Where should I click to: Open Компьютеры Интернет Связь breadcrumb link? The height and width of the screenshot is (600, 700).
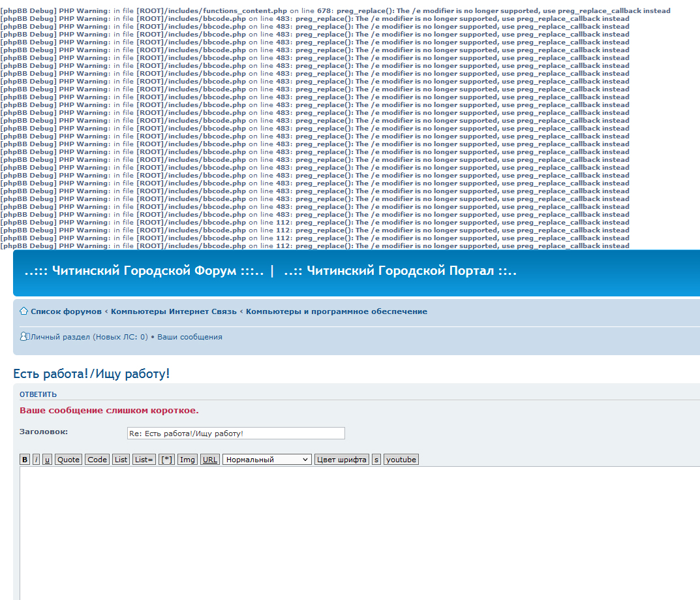174,311
